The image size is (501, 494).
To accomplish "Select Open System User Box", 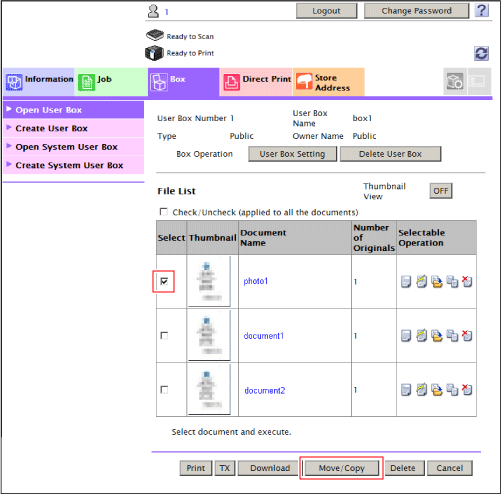I will click(x=74, y=147).
